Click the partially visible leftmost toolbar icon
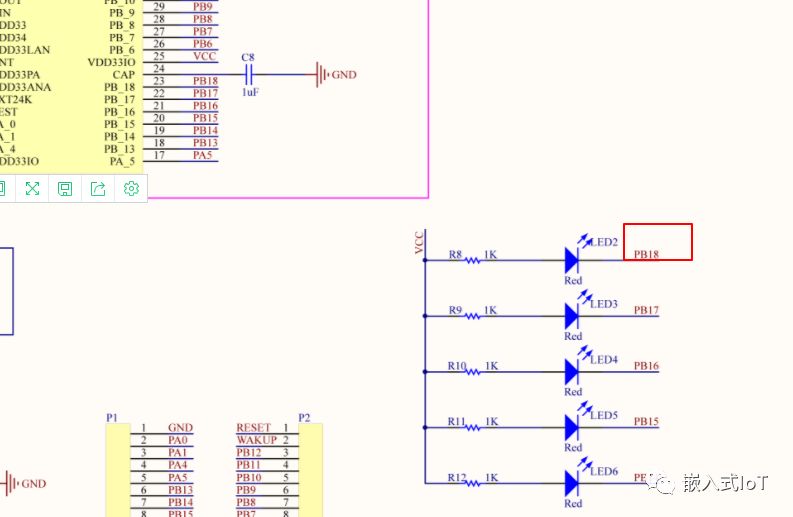This screenshot has height=517, width=793. pos(3,188)
